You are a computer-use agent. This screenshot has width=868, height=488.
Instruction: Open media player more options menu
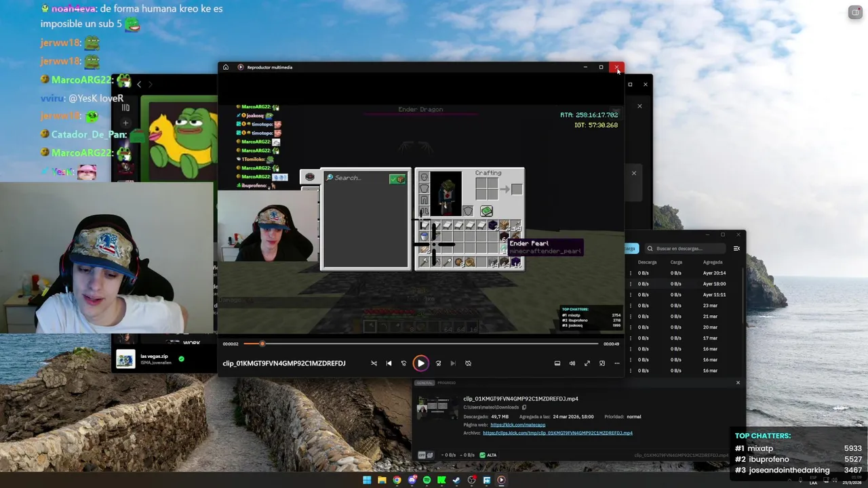tap(617, 363)
